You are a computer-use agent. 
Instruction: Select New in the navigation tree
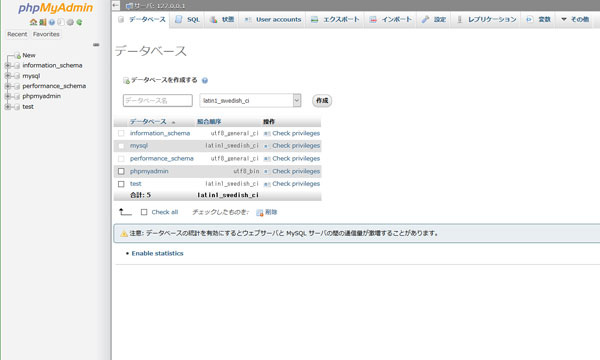click(x=29, y=55)
